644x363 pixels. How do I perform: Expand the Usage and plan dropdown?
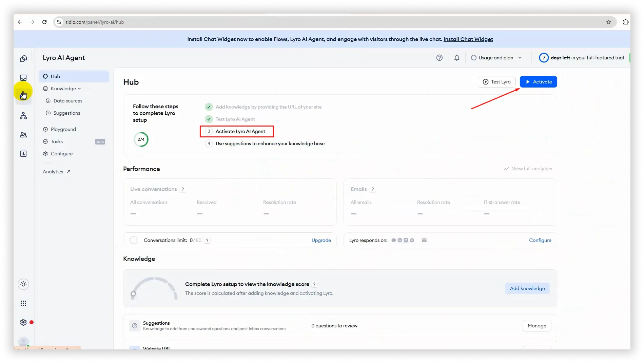click(496, 58)
